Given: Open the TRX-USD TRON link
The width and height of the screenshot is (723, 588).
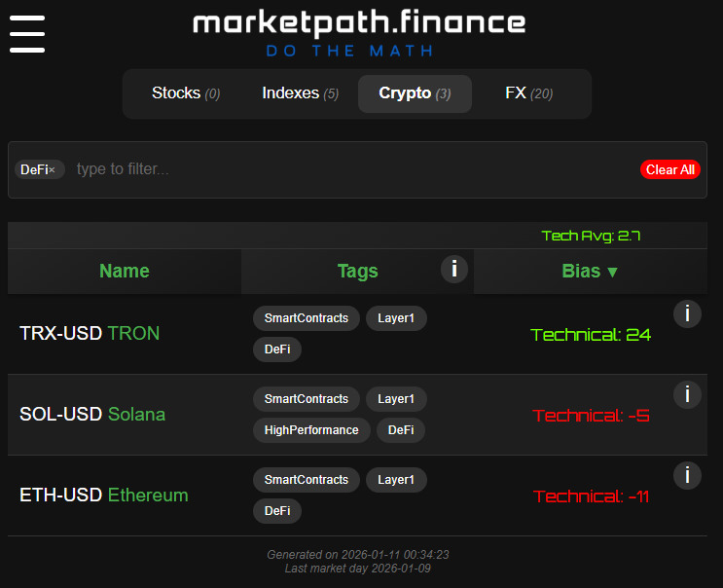Looking at the screenshot, I should 90,334.
